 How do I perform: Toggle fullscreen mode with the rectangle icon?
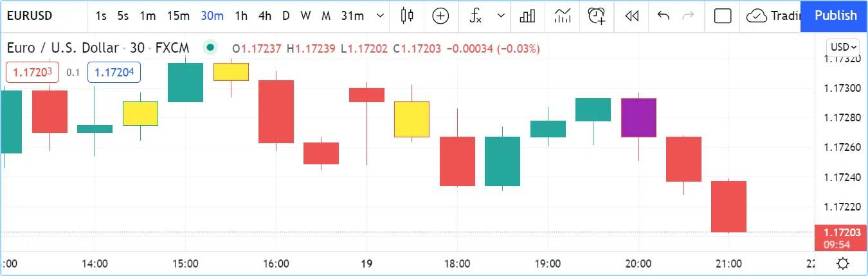[x=723, y=16]
